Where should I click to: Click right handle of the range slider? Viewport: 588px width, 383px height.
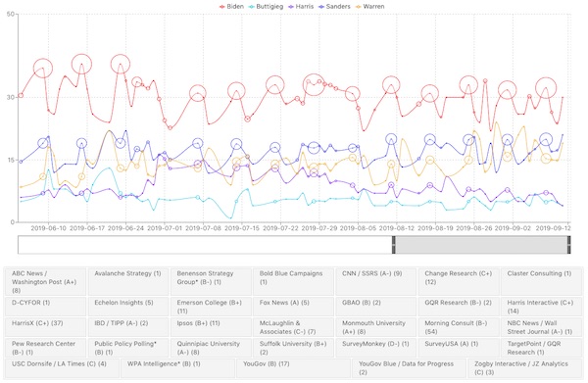pos(568,245)
